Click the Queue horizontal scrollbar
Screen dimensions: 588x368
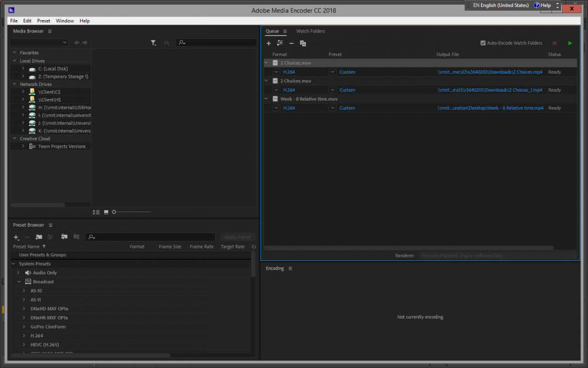(409, 248)
